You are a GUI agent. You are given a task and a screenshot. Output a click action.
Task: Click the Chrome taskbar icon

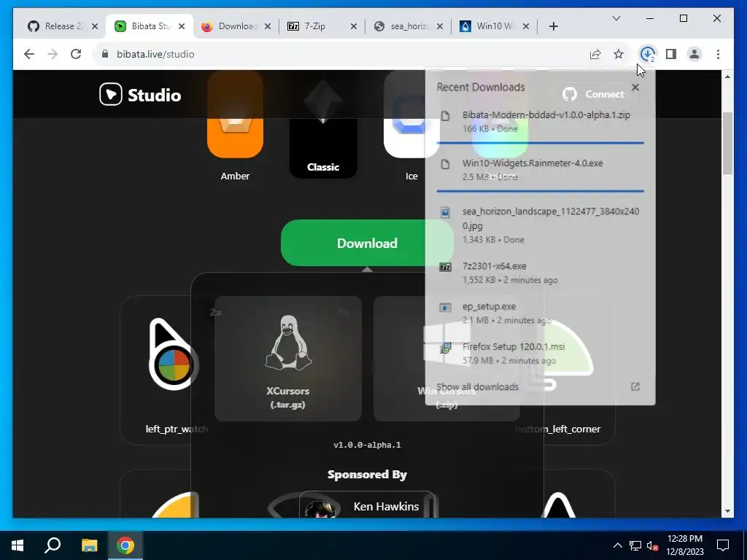pos(125,545)
